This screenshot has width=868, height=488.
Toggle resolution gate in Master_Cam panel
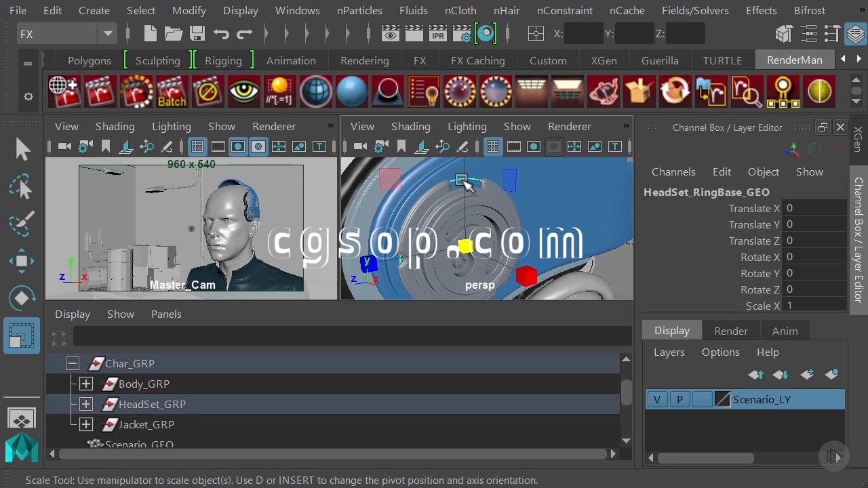[238, 146]
